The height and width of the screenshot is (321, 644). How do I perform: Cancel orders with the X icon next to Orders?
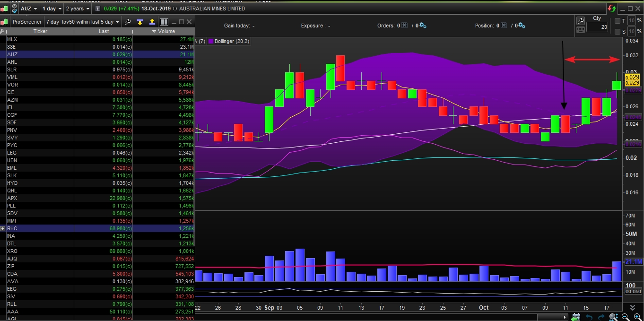(404, 26)
